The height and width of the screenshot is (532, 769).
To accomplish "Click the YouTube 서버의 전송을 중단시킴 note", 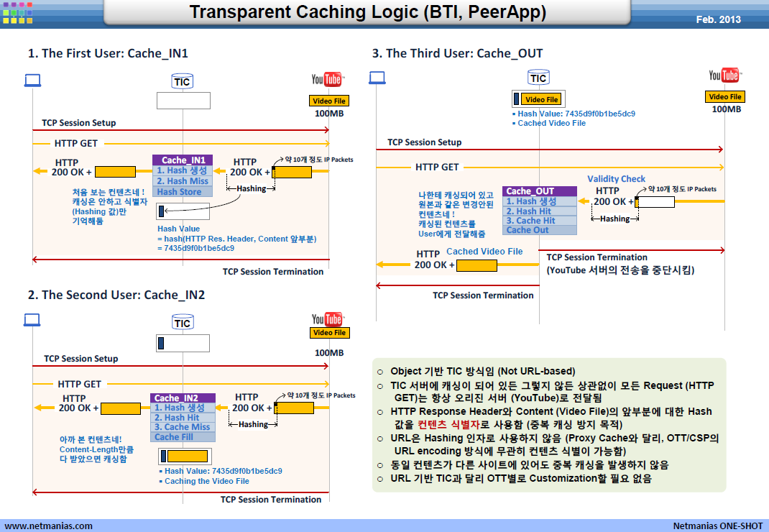I will pos(620,270).
